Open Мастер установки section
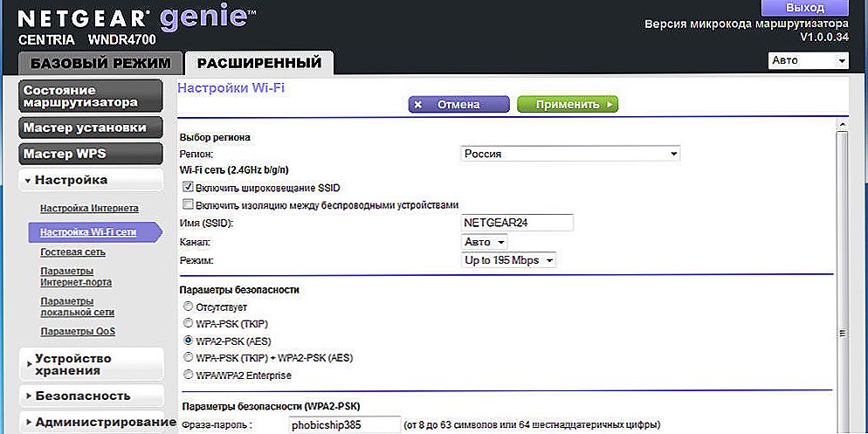The height and width of the screenshot is (434, 868). (x=91, y=127)
